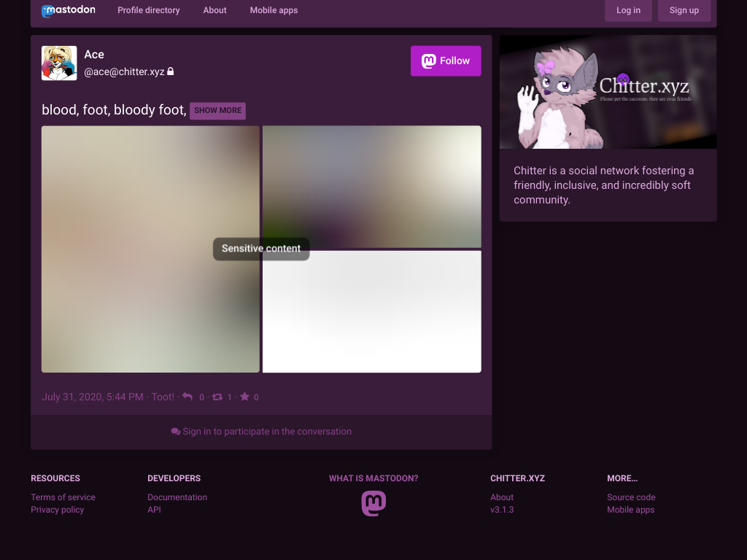Expand post with SHOW MORE
Viewport: 747px width, 560px height.
(217, 111)
